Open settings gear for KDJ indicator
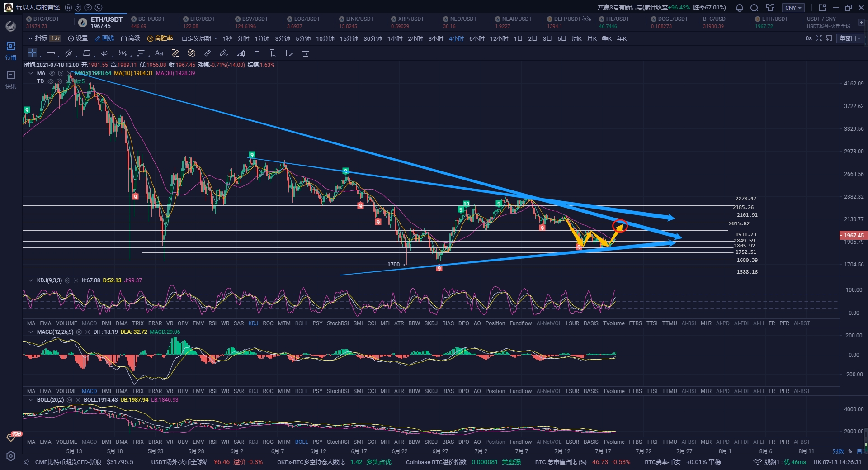This screenshot has height=470, width=868. [68, 280]
